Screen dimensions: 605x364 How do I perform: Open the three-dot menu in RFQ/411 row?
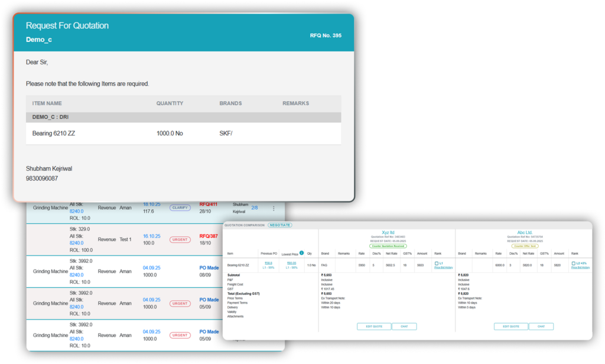(x=274, y=208)
